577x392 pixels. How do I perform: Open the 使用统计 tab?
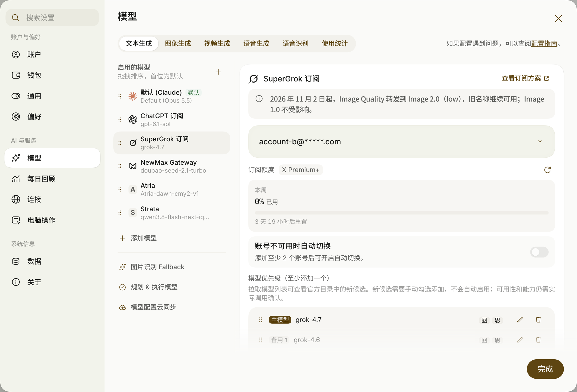click(x=335, y=44)
